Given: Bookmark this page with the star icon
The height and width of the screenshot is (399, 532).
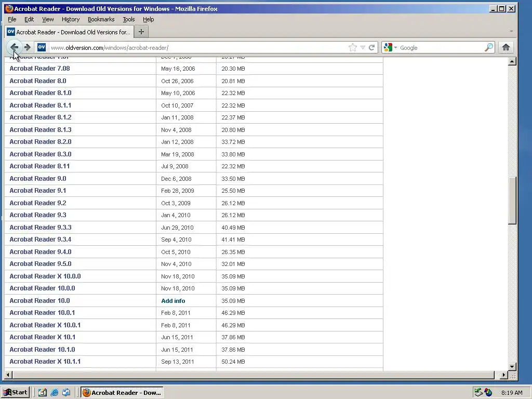Looking at the screenshot, I should (353, 47).
